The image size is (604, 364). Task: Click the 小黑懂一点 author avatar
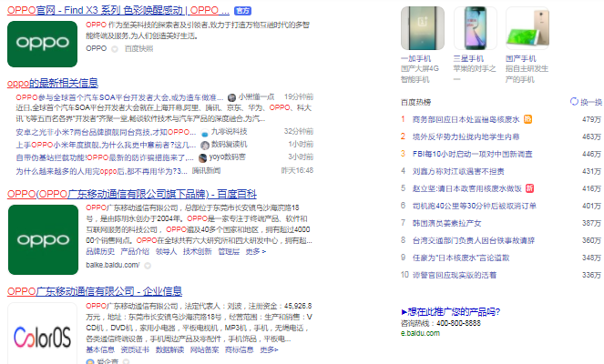coord(231,97)
